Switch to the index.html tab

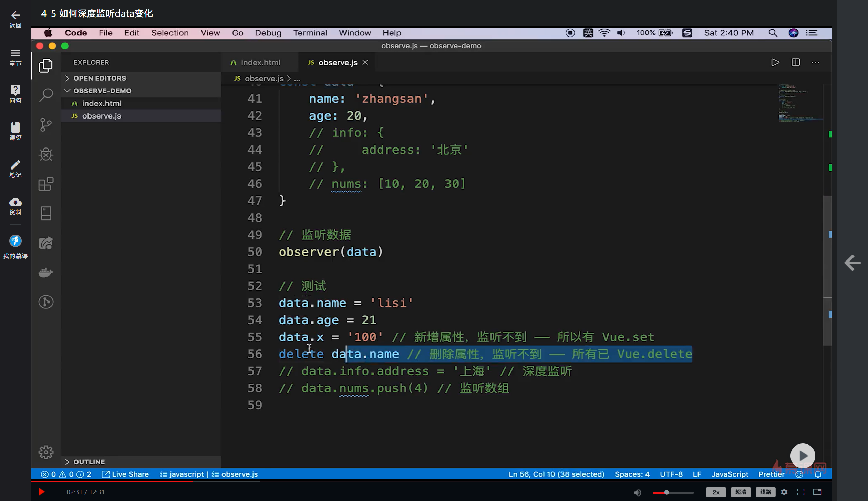[260, 62]
